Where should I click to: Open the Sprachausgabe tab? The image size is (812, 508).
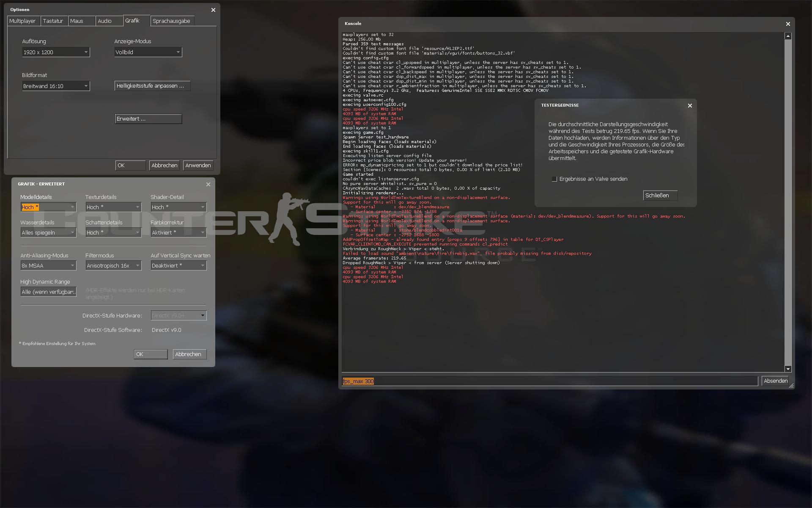coord(172,21)
